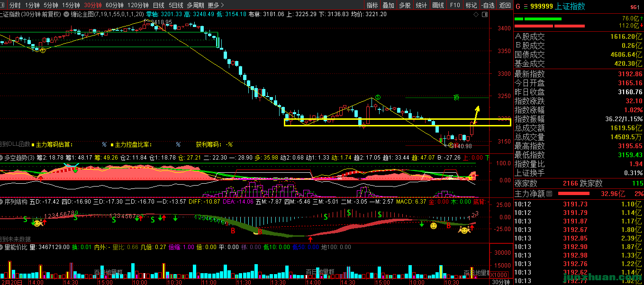This screenshot has height=285, width=644.
Task: Open F10 company info
Action: pos(455,5)
